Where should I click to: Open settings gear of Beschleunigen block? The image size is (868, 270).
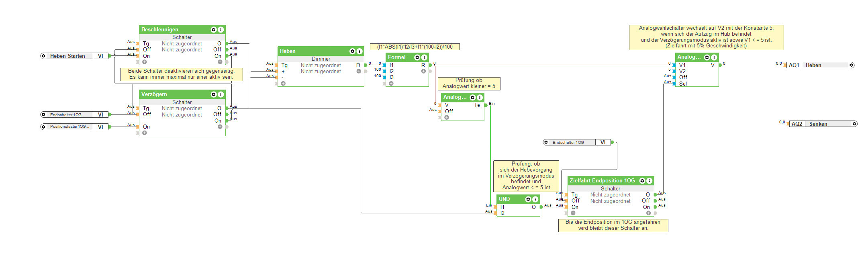click(214, 30)
